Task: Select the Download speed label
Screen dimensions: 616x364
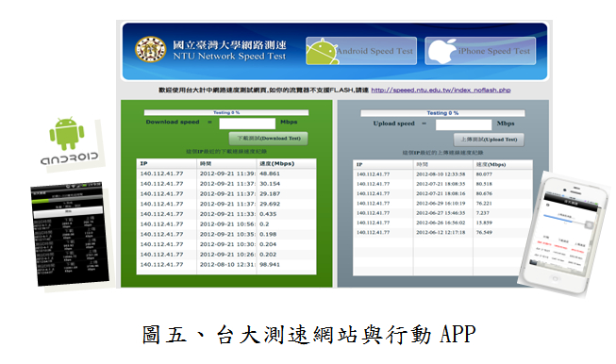Action: (173, 122)
